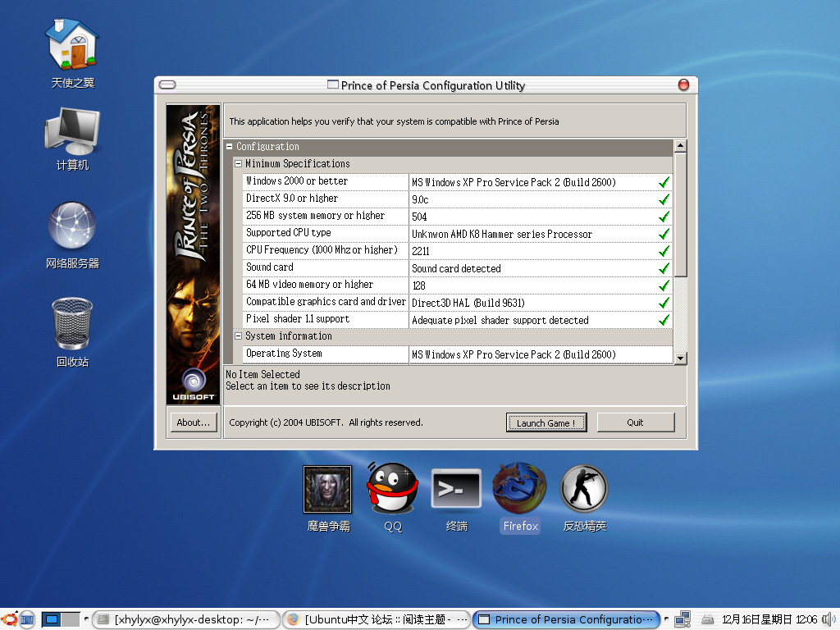Click the Prince of Persia Two Thrones banner image
Screen dimensions: 840x630
pyautogui.click(x=194, y=254)
